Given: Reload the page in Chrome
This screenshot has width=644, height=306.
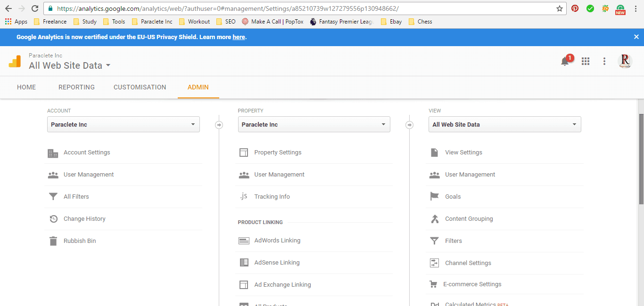Looking at the screenshot, I should point(35,8).
